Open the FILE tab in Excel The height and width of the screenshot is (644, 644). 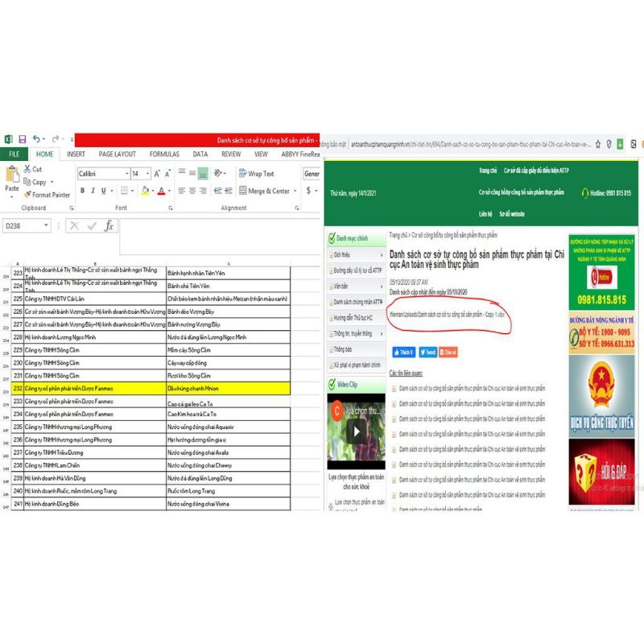point(14,154)
